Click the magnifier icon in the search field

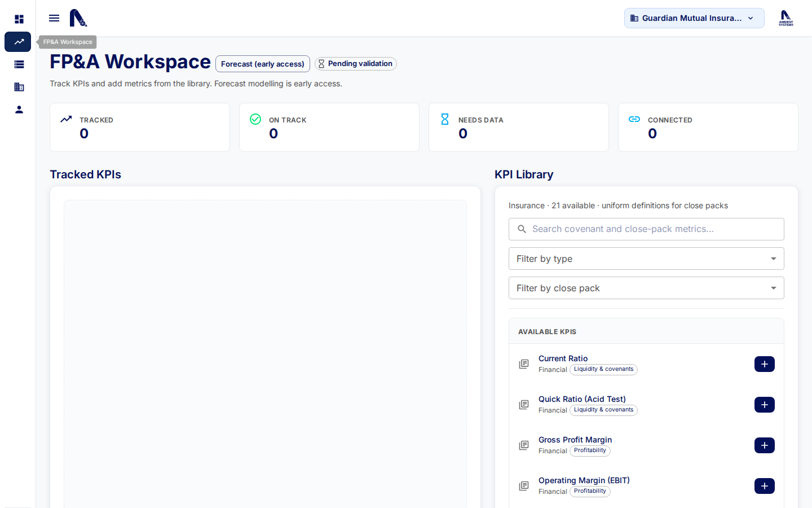click(522, 229)
